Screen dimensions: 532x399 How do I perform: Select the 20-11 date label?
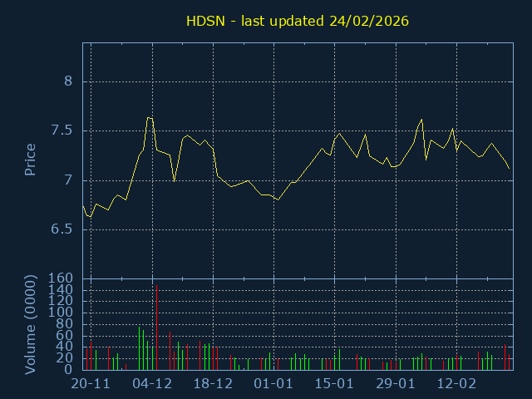pos(91,384)
